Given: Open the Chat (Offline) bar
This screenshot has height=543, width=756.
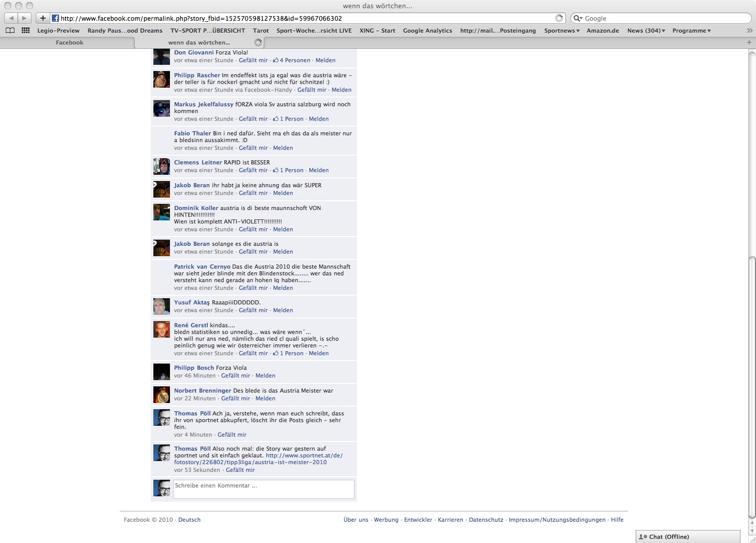Looking at the screenshot, I should 688,537.
